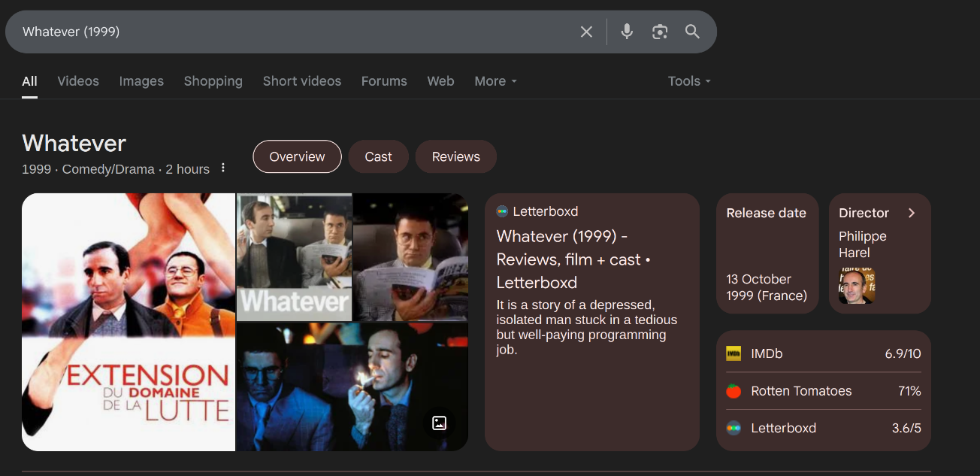This screenshot has height=476, width=980.
Task: Click Philippe Harel's portrait photo
Action: point(857,285)
